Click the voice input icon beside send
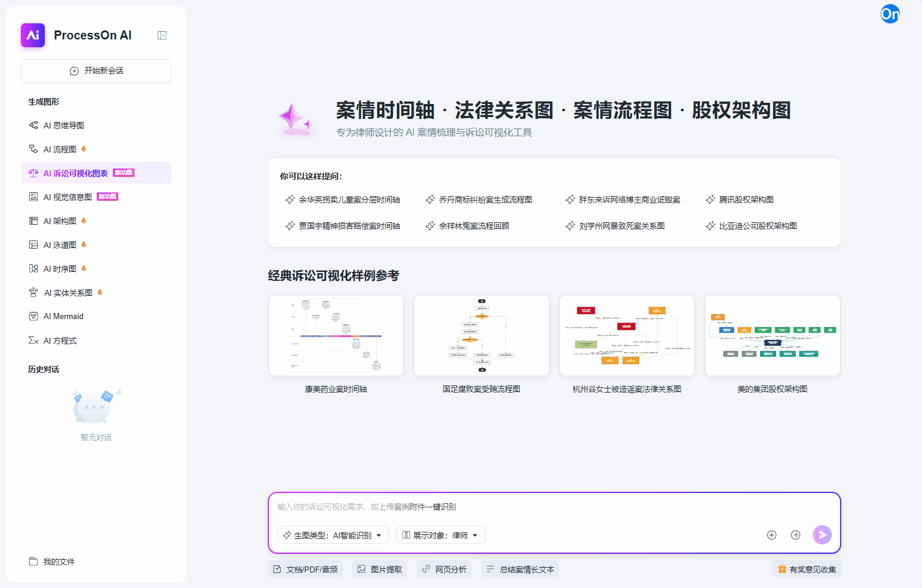The width and height of the screenshot is (922, 588). (795, 535)
